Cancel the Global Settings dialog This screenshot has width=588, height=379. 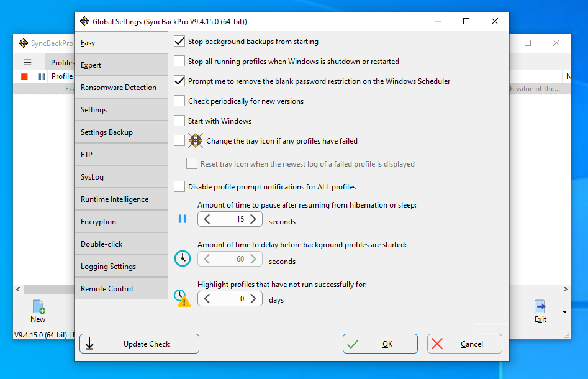[x=464, y=344]
